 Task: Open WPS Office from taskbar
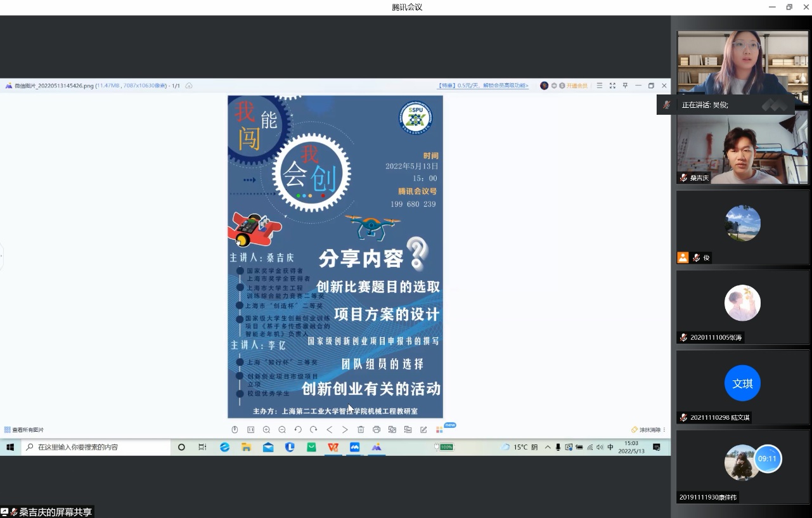(333, 447)
